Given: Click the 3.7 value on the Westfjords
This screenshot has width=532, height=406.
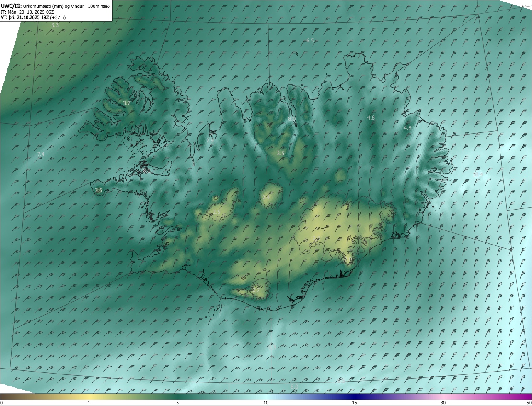Looking at the screenshot, I should click(127, 103).
